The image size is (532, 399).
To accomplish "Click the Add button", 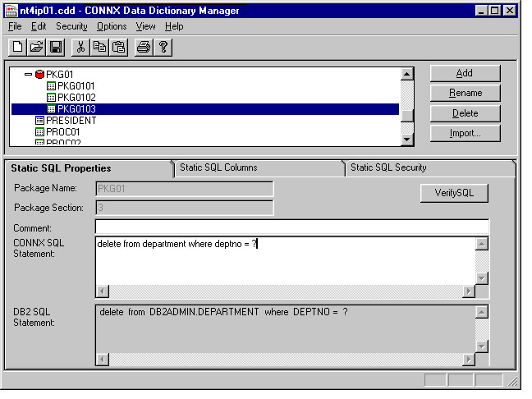I will click(465, 73).
